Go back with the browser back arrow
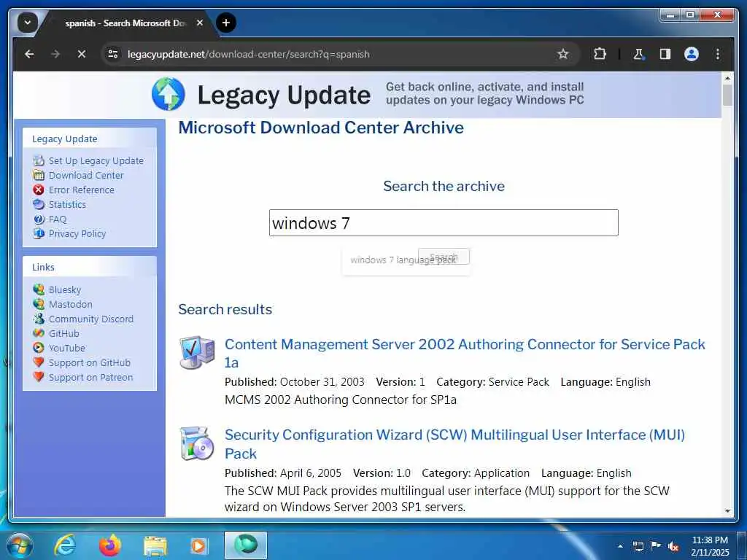747x560 pixels. pyautogui.click(x=29, y=54)
